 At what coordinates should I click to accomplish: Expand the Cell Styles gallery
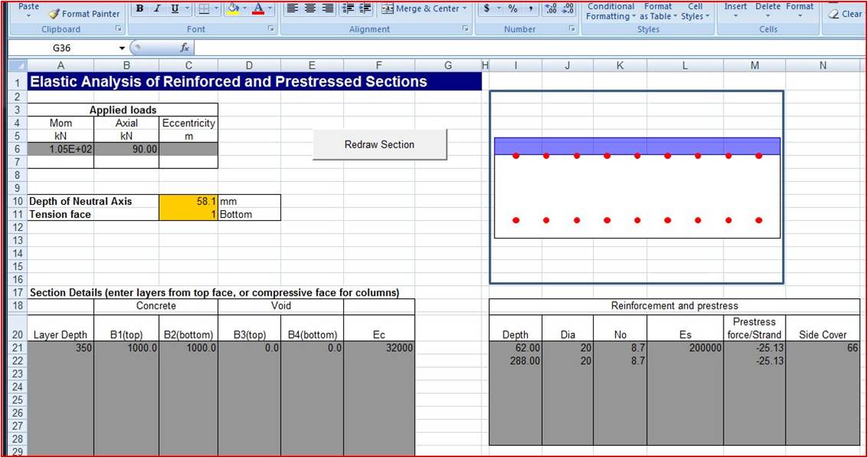[x=695, y=11]
